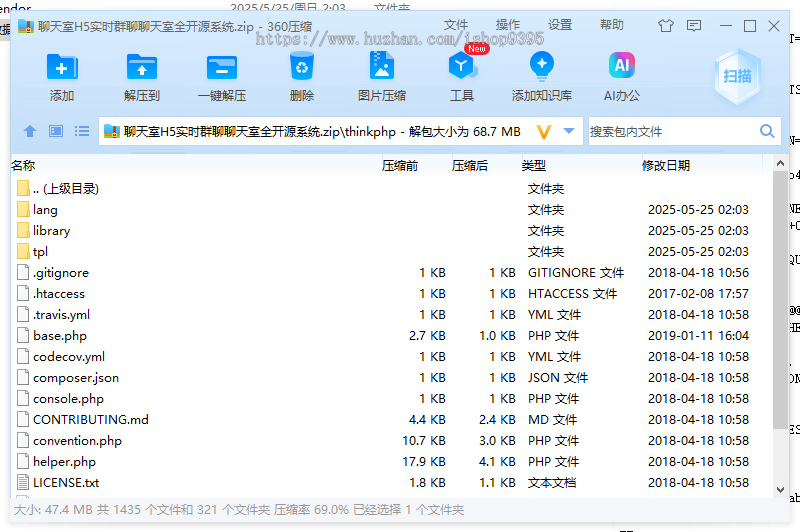Go up one level with the up arrow
The width and height of the screenshot is (800, 532).
(30, 132)
